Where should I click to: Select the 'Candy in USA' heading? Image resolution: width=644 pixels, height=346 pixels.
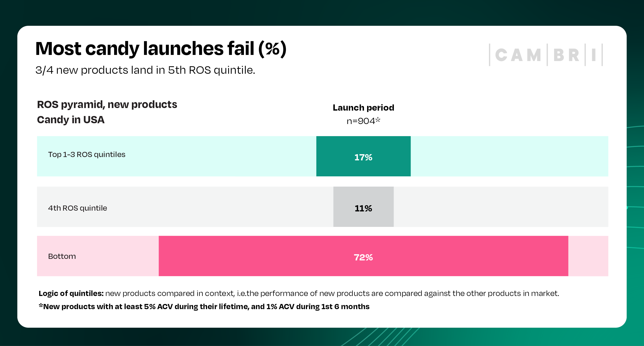pos(71,120)
